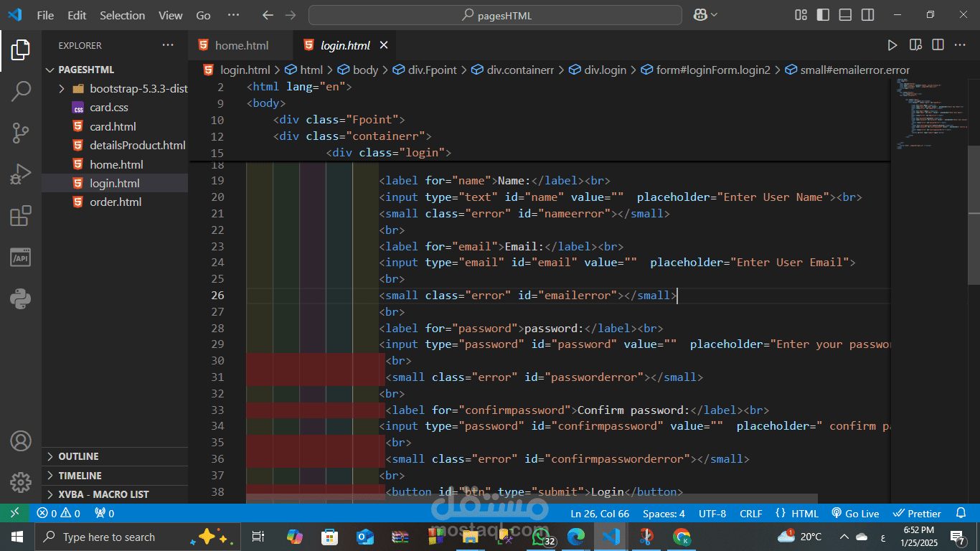Image resolution: width=980 pixels, height=551 pixels.
Task: Switch to the home.html tab
Action: click(x=242, y=45)
